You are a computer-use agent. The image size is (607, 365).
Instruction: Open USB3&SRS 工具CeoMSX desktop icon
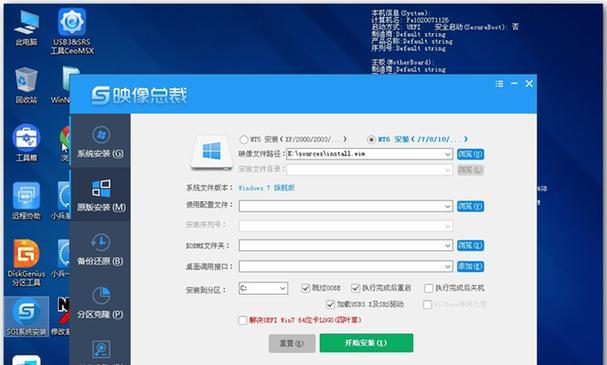pyautogui.click(x=72, y=32)
